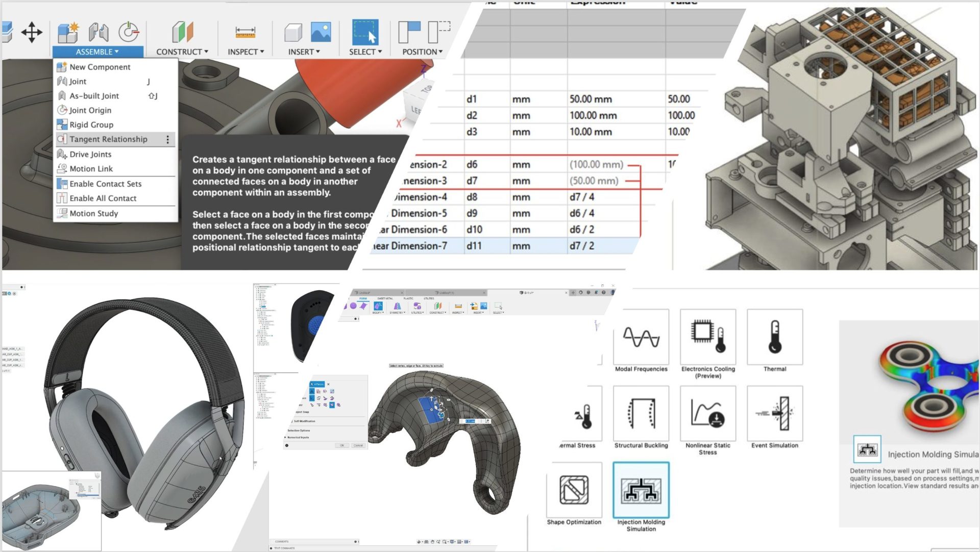Click the offset plane icon above CONSTRUCT
Screen dimensions: 980x552
click(x=182, y=32)
